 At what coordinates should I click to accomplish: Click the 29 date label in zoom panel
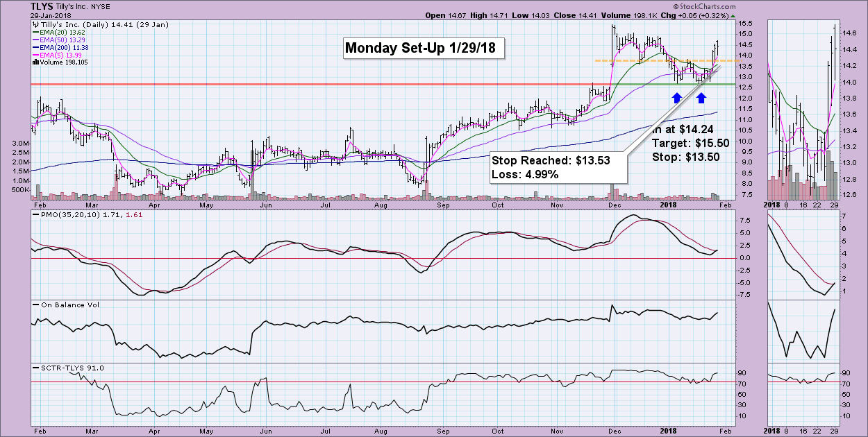point(835,206)
